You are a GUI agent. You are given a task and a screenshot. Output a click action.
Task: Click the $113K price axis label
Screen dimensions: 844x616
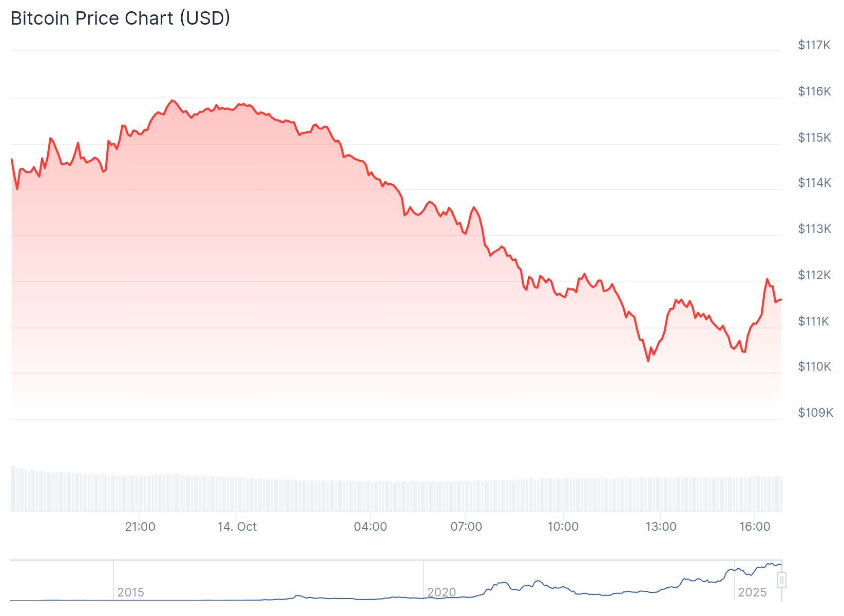pyautogui.click(x=814, y=229)
